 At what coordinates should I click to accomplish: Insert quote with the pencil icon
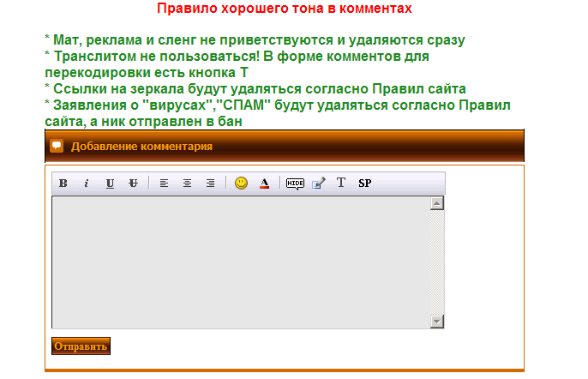[x=318, y=183]
